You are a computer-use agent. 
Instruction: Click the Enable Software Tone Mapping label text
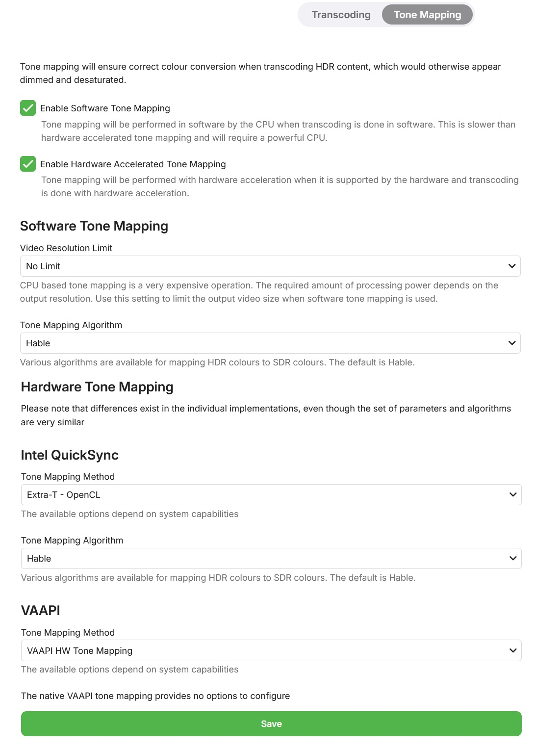point(105,108)
